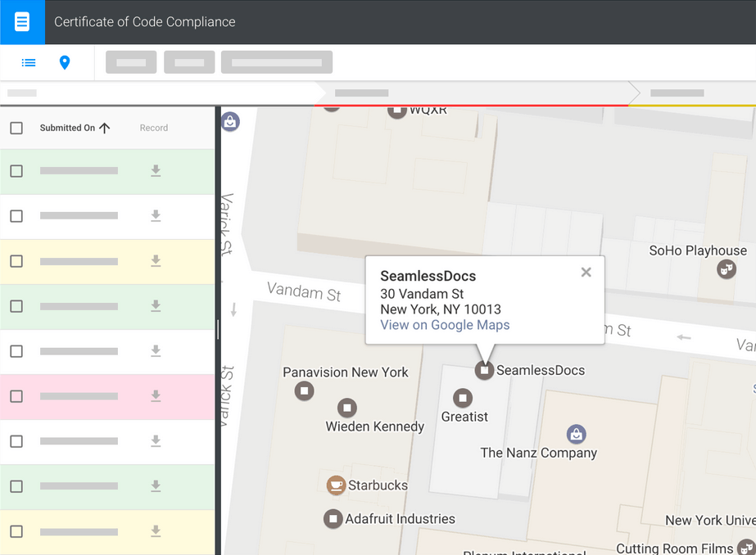Click the SoHo Playhouse map label
This screenshot has height=555, width=756.
tap(698, 250)
